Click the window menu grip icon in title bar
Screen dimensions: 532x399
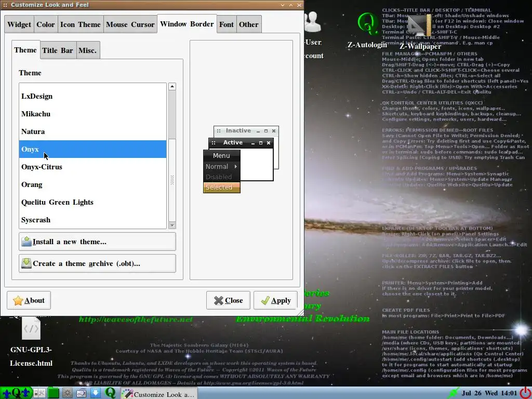pyautogui.click(x=5, y=5)
